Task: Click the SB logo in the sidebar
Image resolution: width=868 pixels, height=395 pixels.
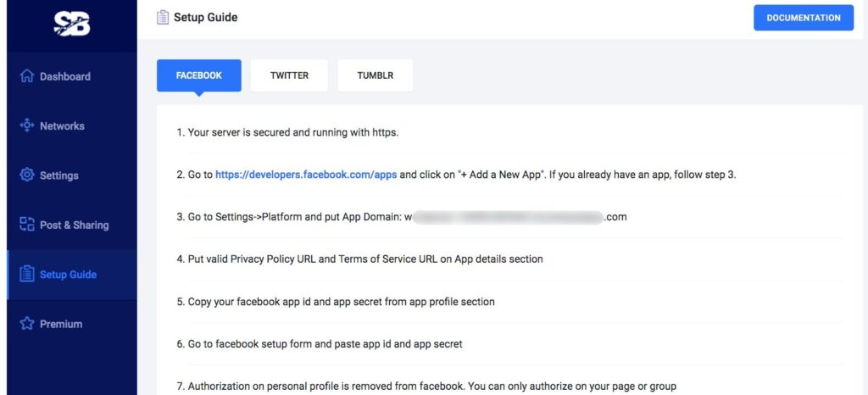Action: click(x=72, y=24)
